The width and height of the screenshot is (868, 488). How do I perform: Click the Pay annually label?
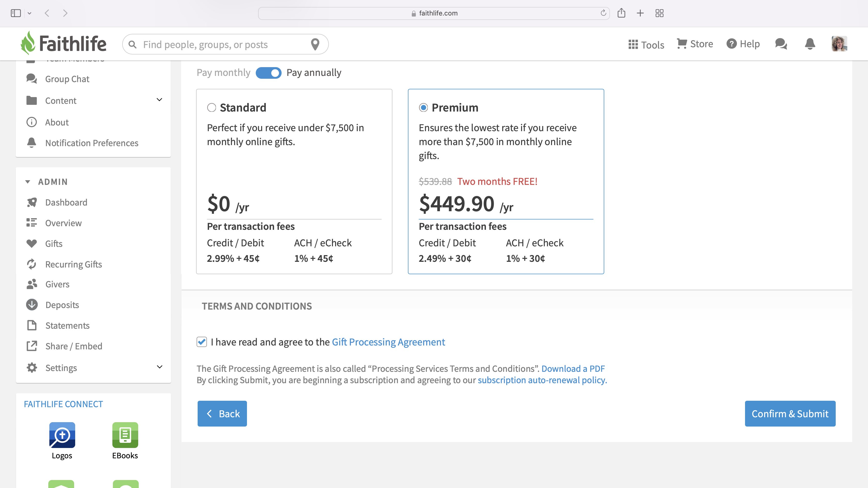coord(314,72)
